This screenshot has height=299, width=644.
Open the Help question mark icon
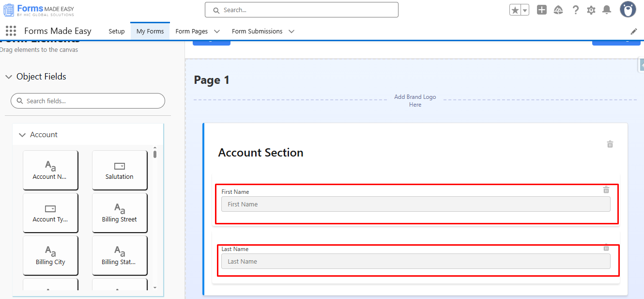(x=575, y=10)
